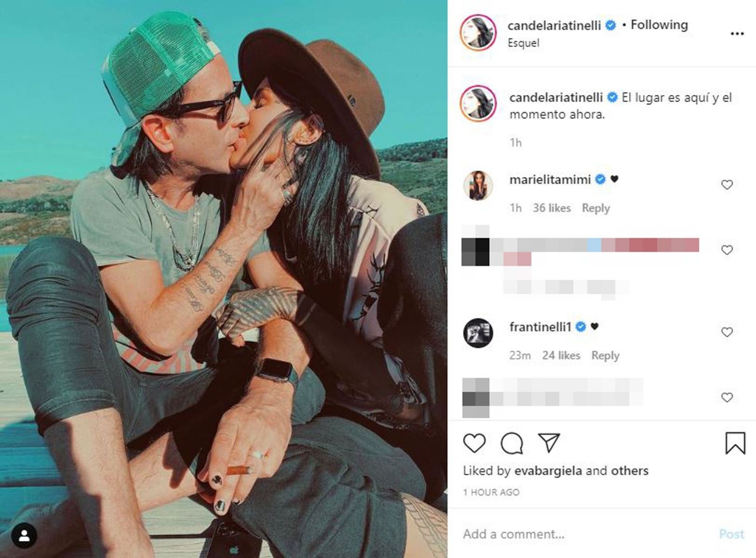Like the last blurred comment
Viewport: 756px width, 558px height.
[x=727, y=398]
